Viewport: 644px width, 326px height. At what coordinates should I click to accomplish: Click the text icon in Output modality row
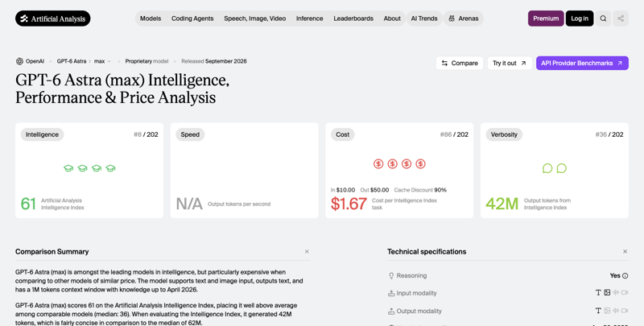pyautogui.click(x=598, y=311)
